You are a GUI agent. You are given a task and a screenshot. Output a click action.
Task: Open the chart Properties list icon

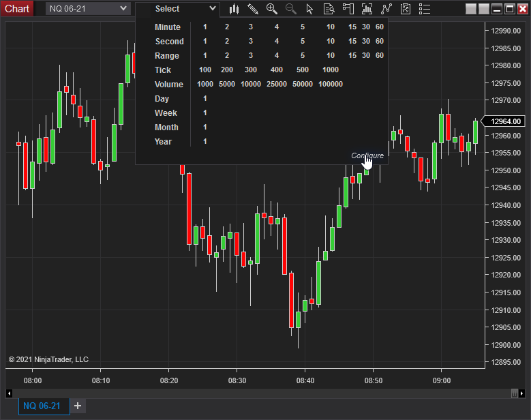coord(425,9)
